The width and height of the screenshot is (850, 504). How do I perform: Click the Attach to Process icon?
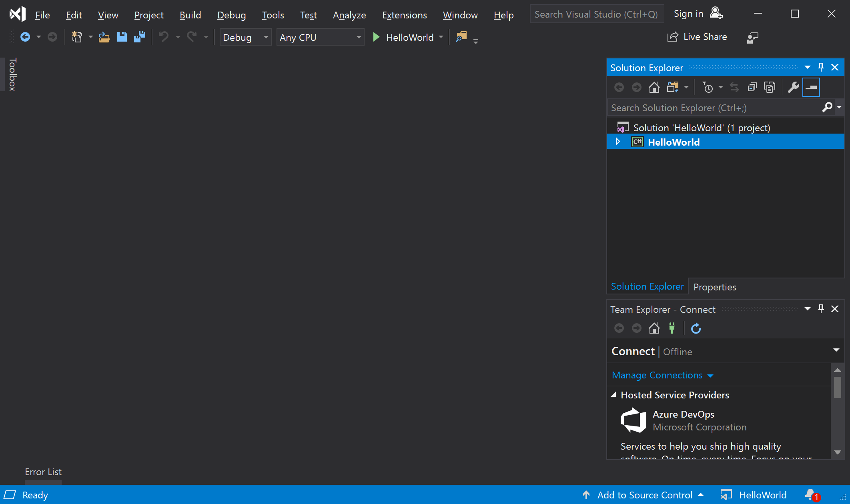(461, 37)
